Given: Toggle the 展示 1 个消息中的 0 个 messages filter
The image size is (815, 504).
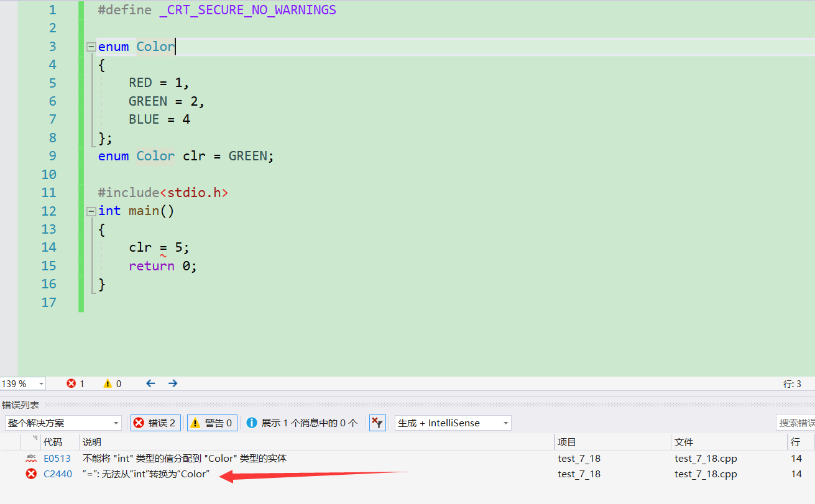Looking at the screenshot, I should [302, 423].
